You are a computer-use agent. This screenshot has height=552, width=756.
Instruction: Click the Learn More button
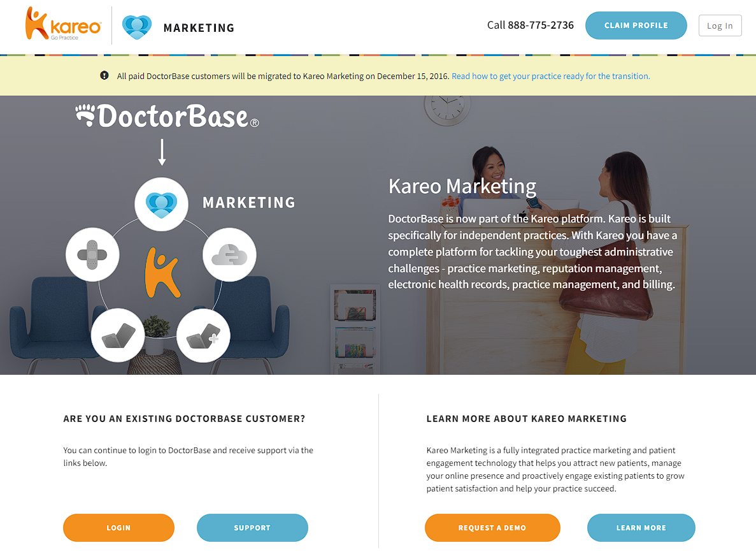coord(641,527)
